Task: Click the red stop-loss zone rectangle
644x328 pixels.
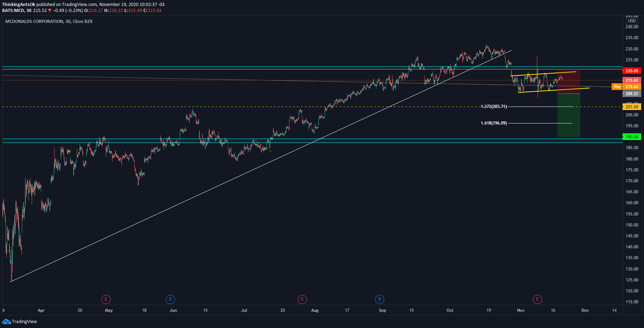Action: pos(569,82)
